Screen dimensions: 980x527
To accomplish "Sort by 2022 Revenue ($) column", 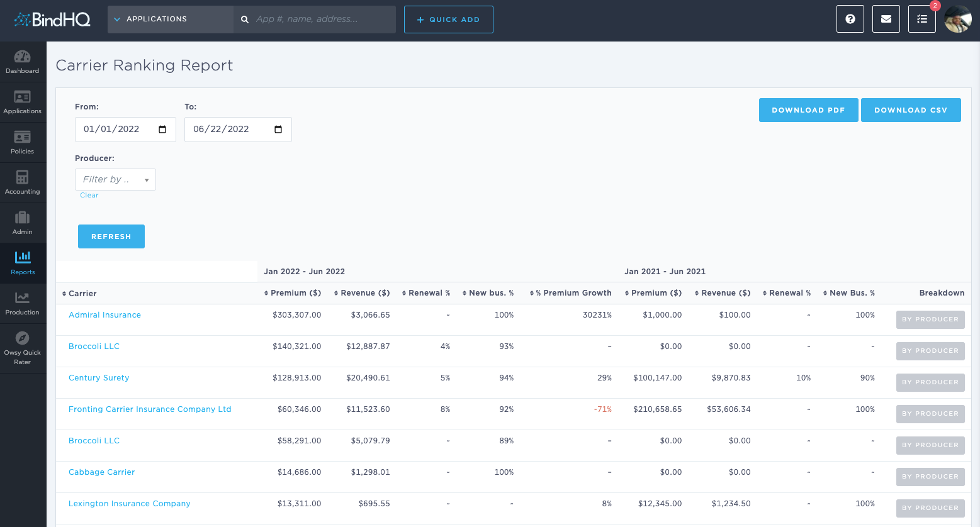I will tap(362, 293).
